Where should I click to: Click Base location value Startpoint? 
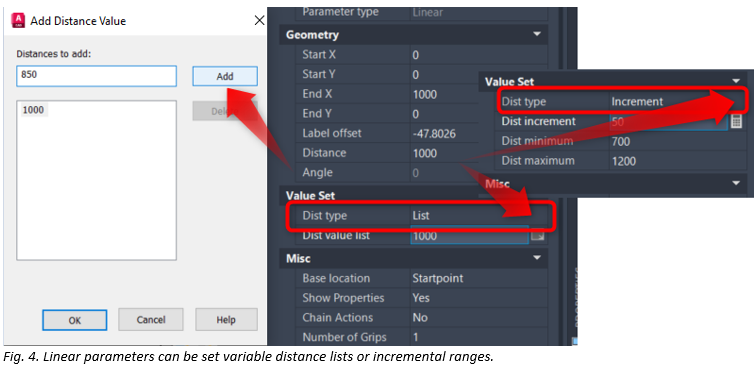[438, 278]
